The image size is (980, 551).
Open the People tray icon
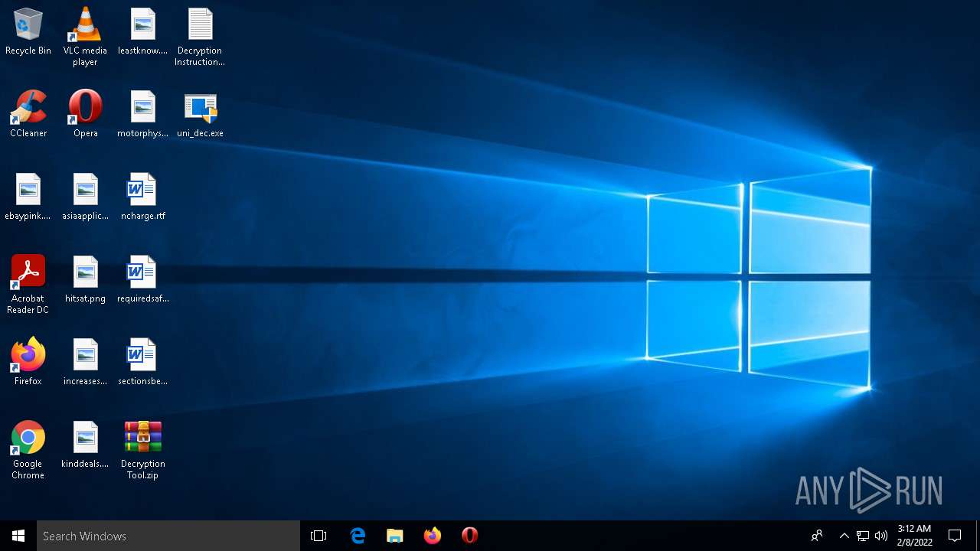(817, 536)
